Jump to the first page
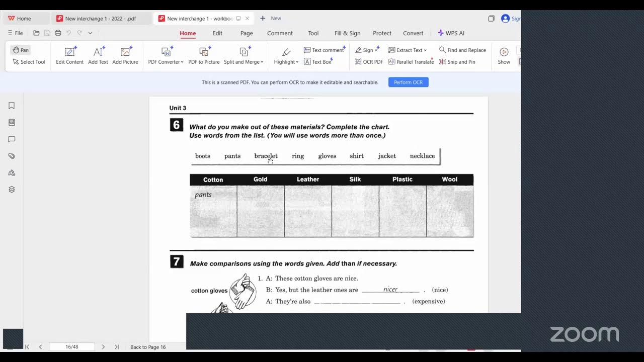Screen dimensions: 644x362 point(27,347)
